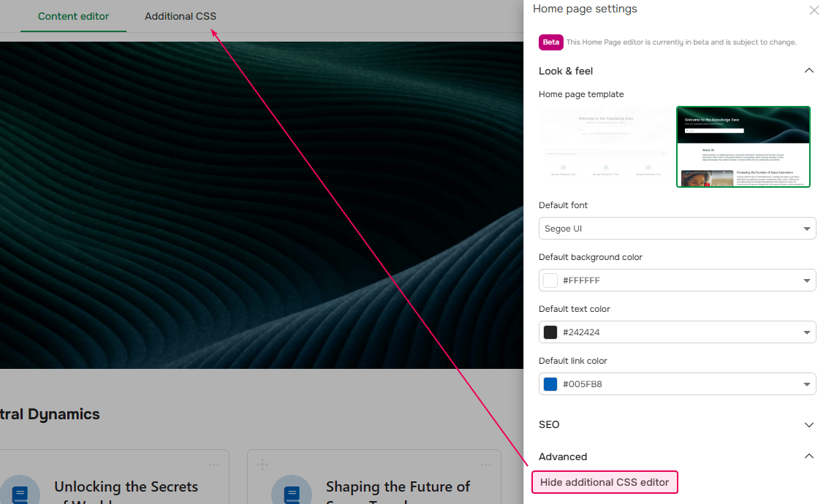The height and width of the screenshot is (504, 826).
Task: Close the Home page settings panel
Action: (814, 10)
